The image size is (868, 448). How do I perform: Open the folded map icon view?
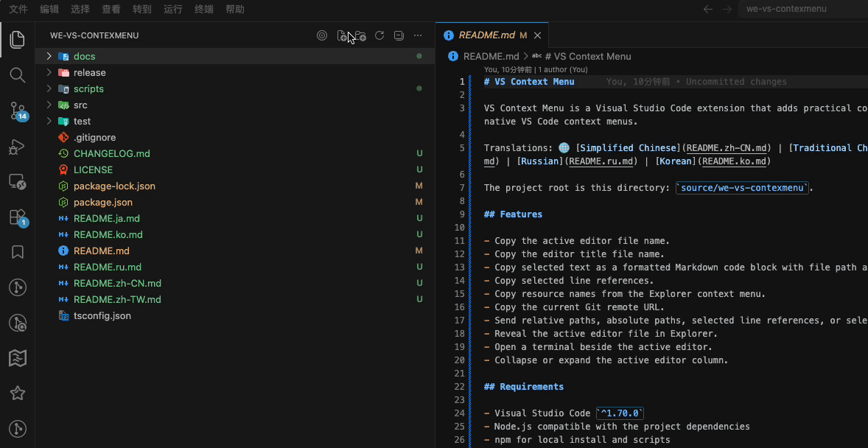(x=18, y=358)
